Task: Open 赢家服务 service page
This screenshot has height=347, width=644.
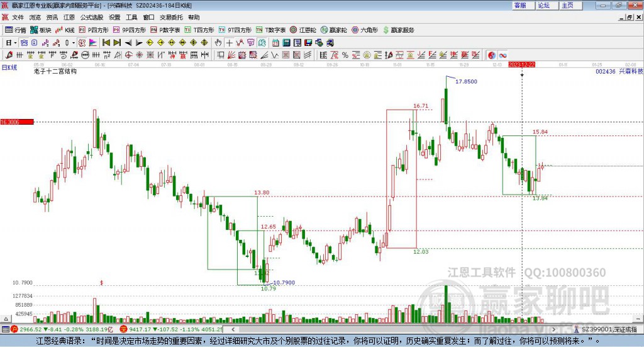Action: [x=399, y=30]
